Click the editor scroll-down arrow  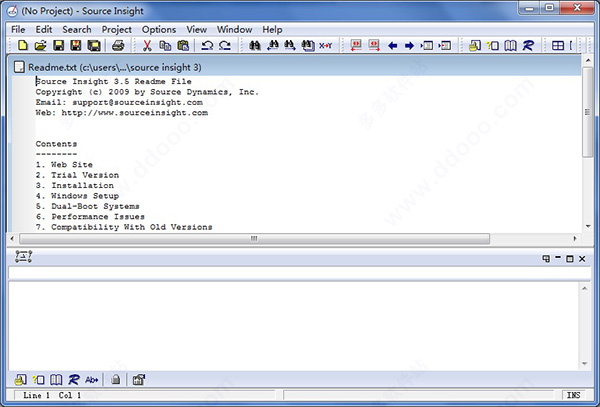(588, 226)
